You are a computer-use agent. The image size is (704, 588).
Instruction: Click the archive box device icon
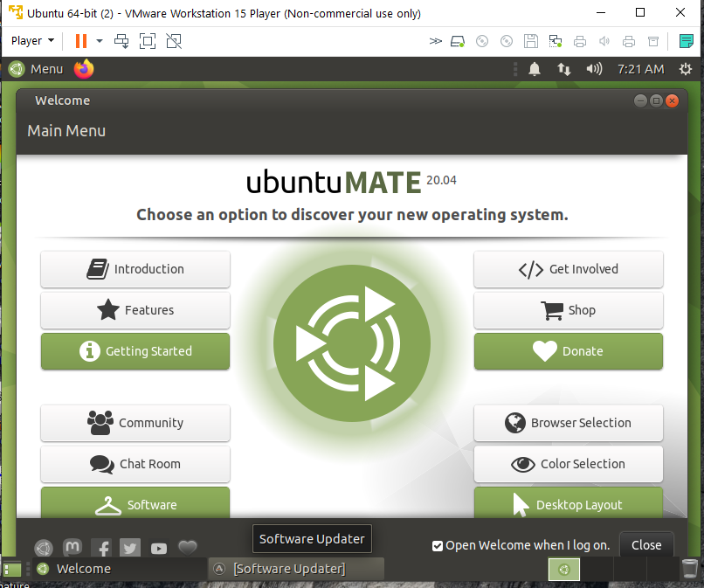click(653, 41)
